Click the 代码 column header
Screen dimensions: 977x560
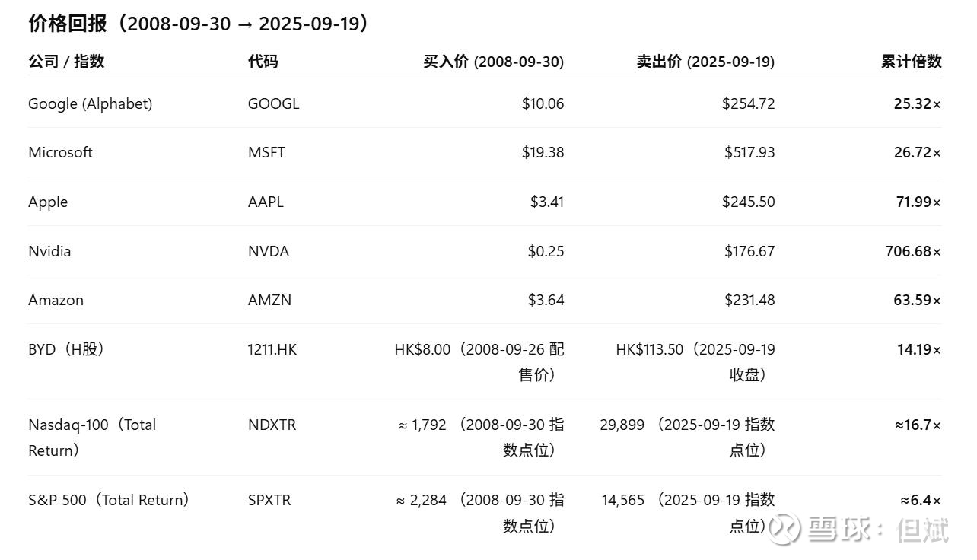coord(263,62)
